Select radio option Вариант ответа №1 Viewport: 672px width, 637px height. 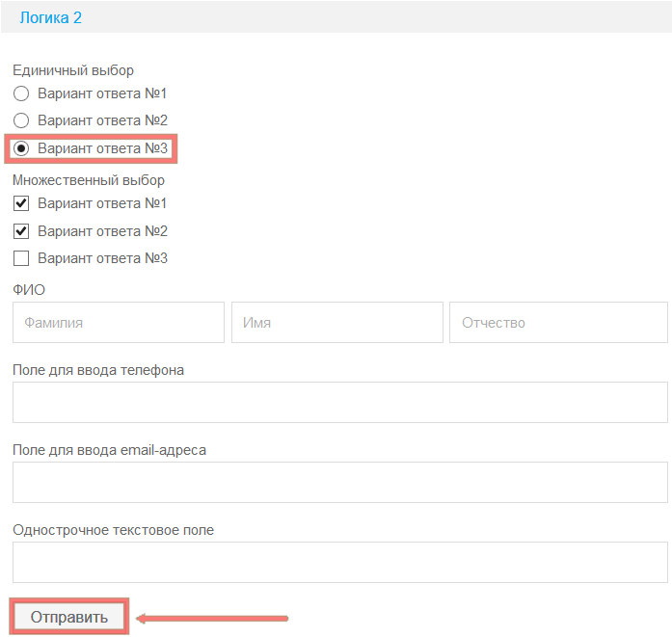pyautogui.click(x=21, y=93)
